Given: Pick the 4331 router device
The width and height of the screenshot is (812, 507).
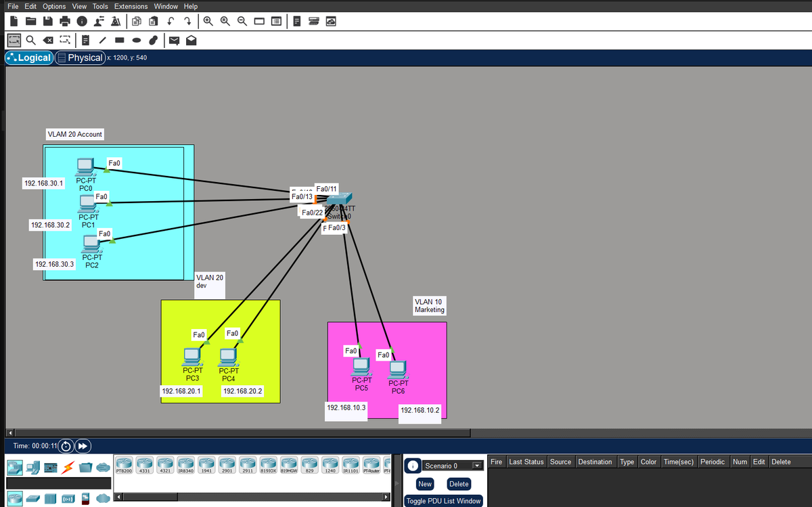Looking at the screenshot, I should click(x=144, y=464).
